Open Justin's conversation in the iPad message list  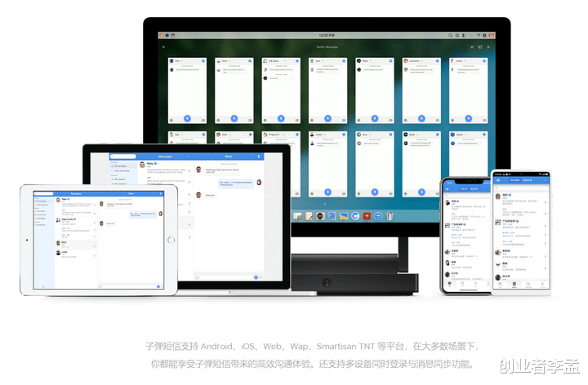click(x=75, y=254)
